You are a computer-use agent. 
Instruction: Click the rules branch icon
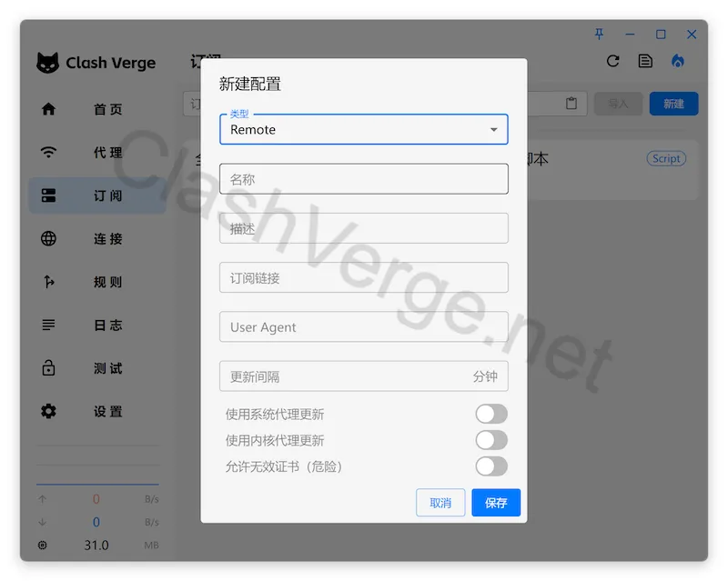tap(49, 282)
